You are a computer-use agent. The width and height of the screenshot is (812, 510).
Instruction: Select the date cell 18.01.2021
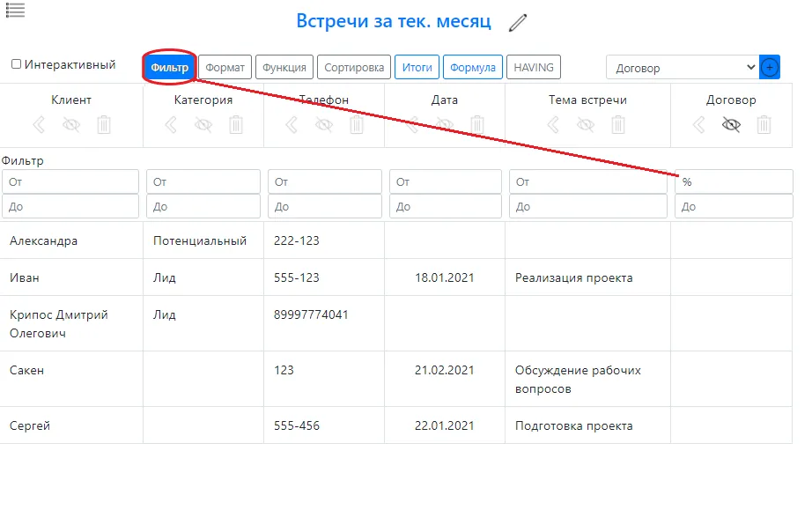[x=445, y=277]
